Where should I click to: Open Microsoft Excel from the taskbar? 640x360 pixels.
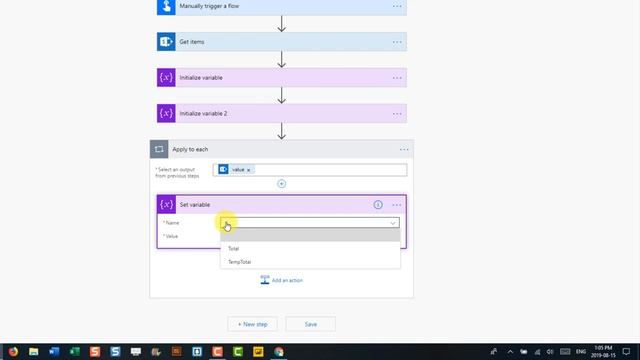74,351
